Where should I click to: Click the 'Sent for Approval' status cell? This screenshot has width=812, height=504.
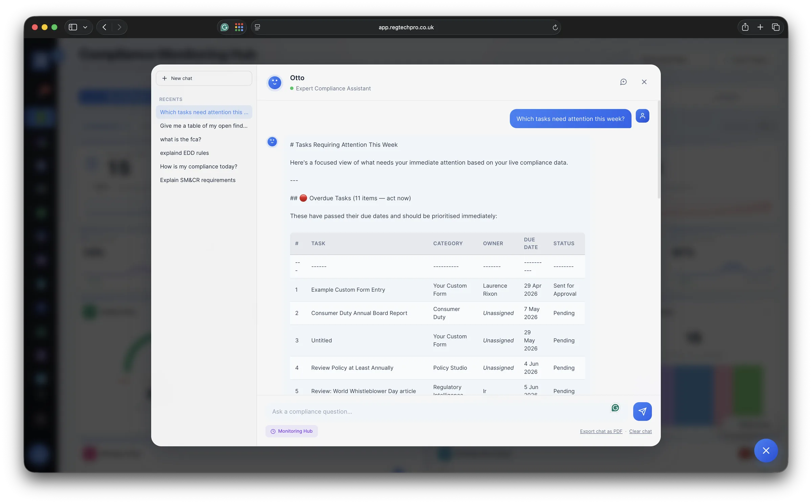[x=565, y=290]
